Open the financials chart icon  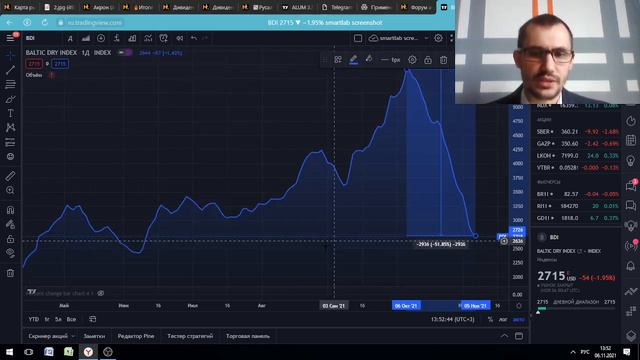coord(132,38)
